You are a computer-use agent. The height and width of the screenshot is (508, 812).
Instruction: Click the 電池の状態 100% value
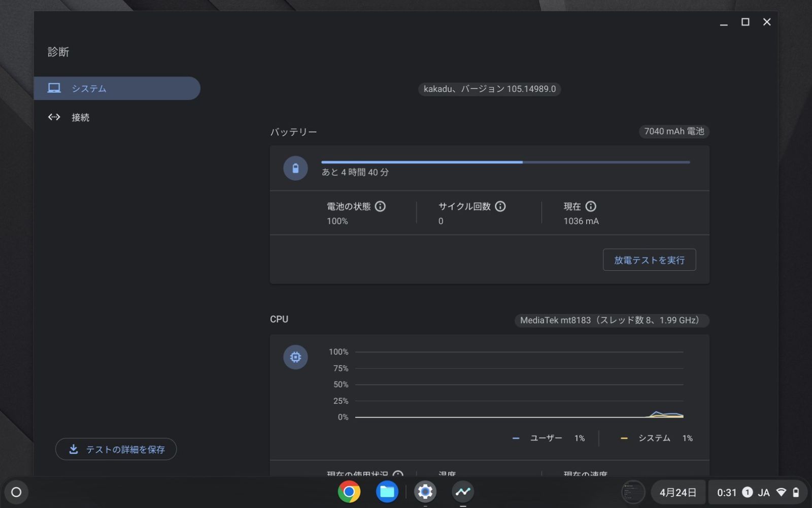pos(337,221)
